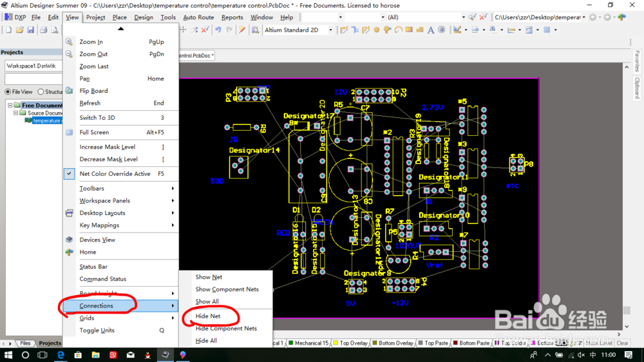Click the Bottom Paste dark red swatch
The width and height of the screenshot is (644, 362).
tap(455, 343)
